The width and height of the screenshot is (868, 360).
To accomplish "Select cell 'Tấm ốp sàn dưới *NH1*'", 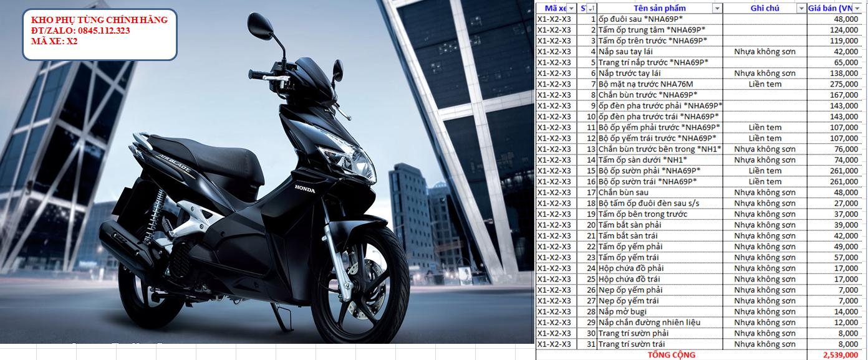I will 660,160.
